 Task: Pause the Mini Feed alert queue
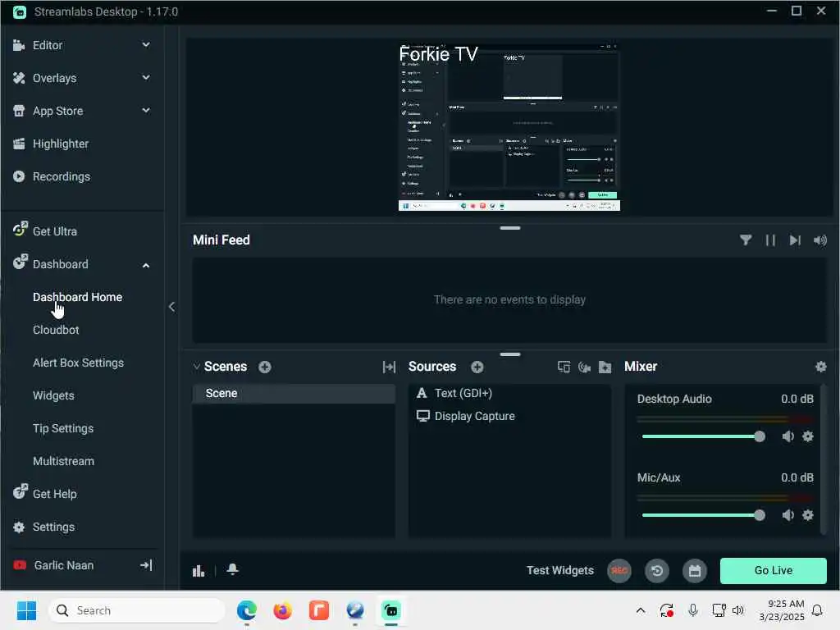point(769,240)
